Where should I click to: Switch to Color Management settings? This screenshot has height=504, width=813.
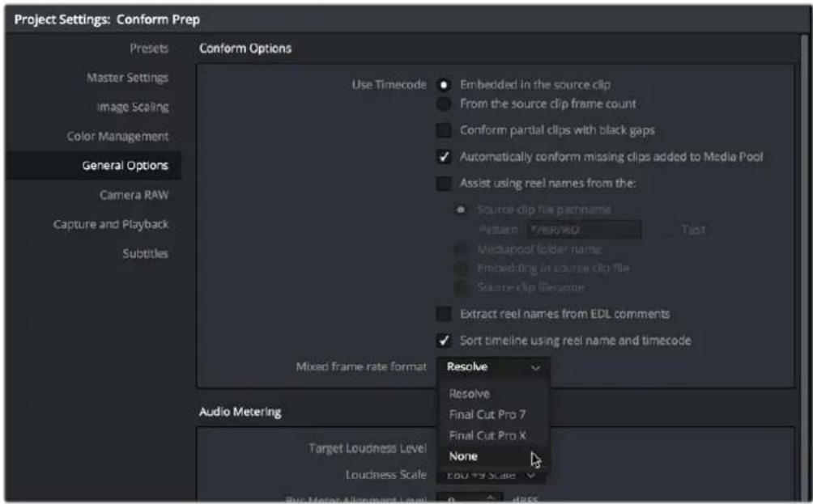pos(117,136)
